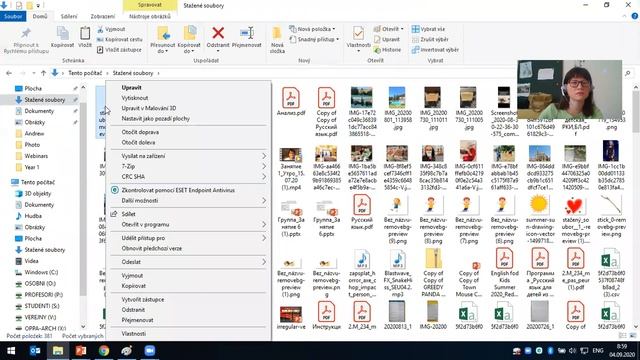Screen dimensions: 640x360
Task: Select the summer sun drawing png thumbnail
Action: (539, 205)
